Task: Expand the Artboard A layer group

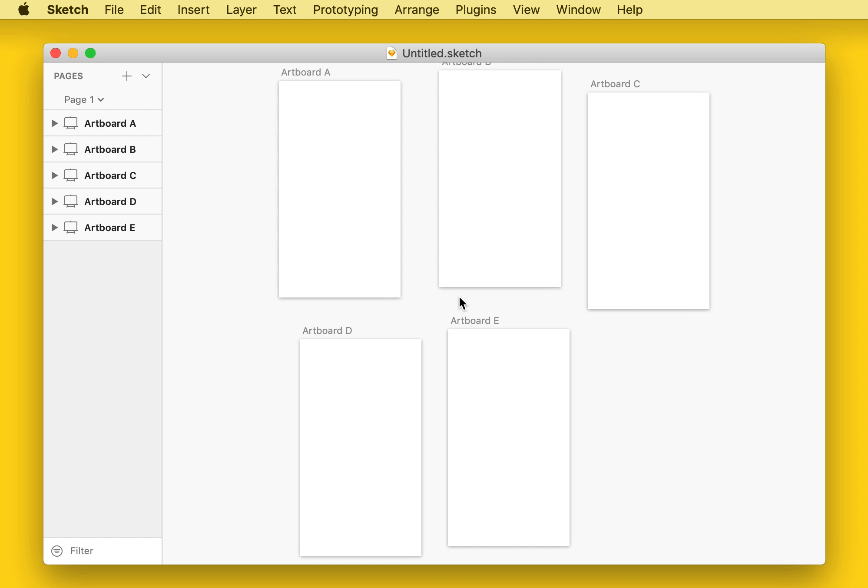Action: tap(54, 123)
